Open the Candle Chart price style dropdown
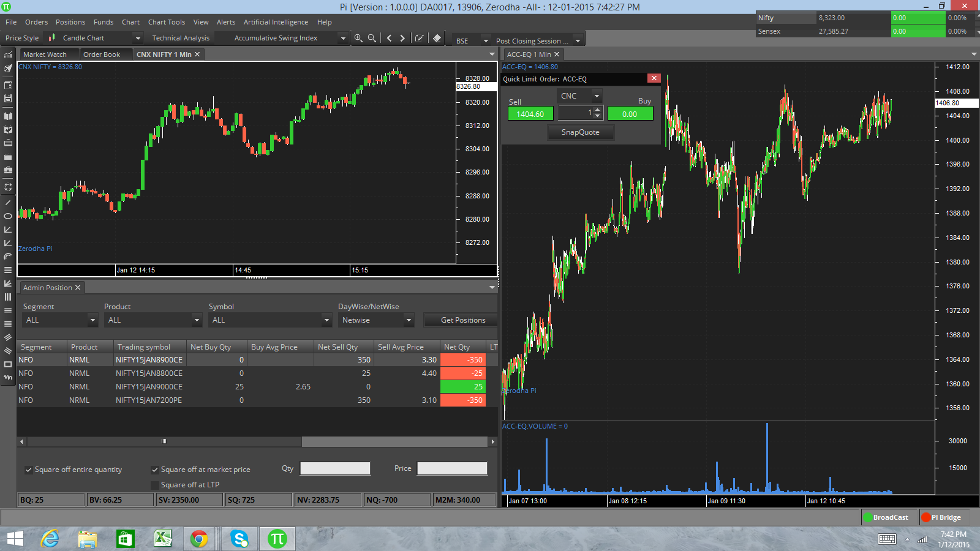 tap(101, 38)
